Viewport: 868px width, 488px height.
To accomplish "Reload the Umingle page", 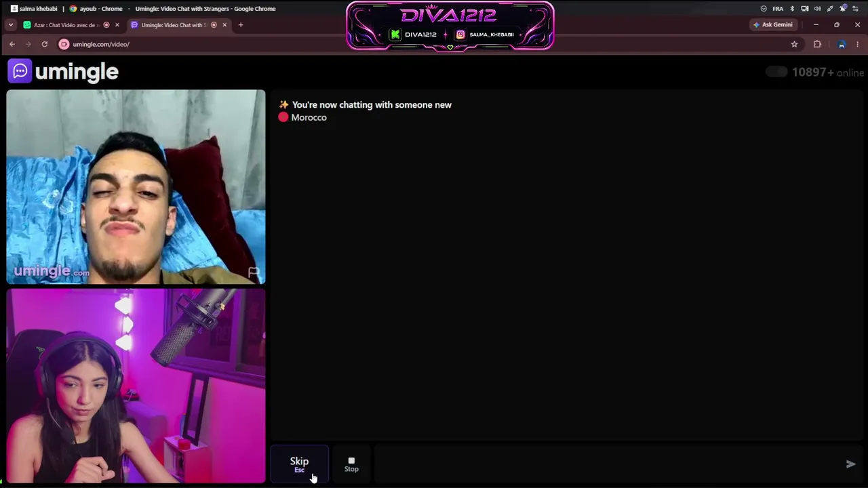I will point(45,44).
